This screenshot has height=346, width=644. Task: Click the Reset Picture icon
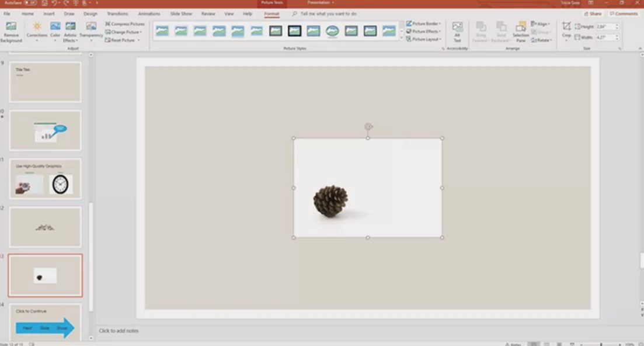click(107, 39)
